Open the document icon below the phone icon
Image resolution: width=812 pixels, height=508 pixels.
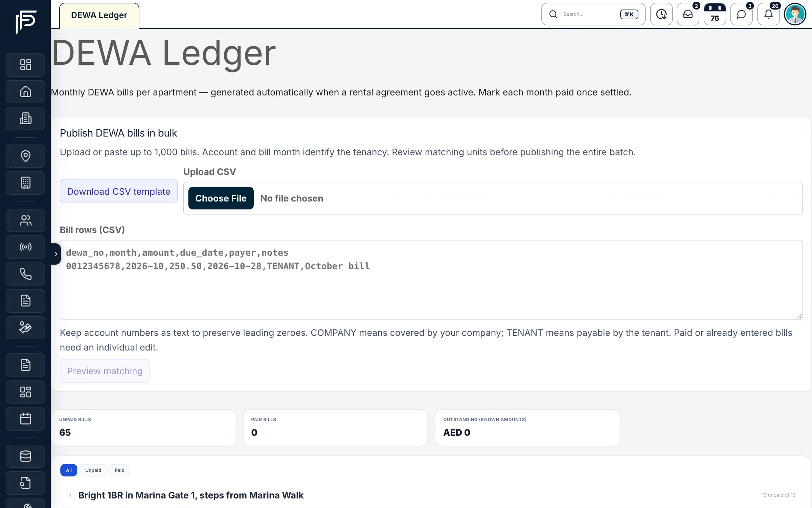25,301
